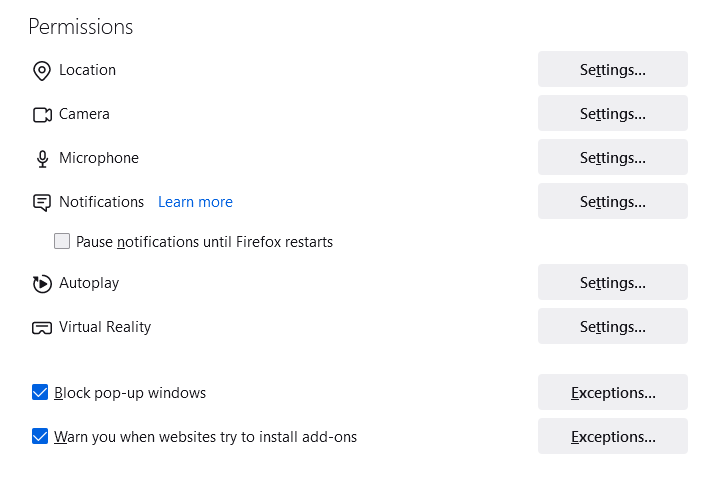Open Camera permission Settings
724x498 pixels.
tap(612, 114)
